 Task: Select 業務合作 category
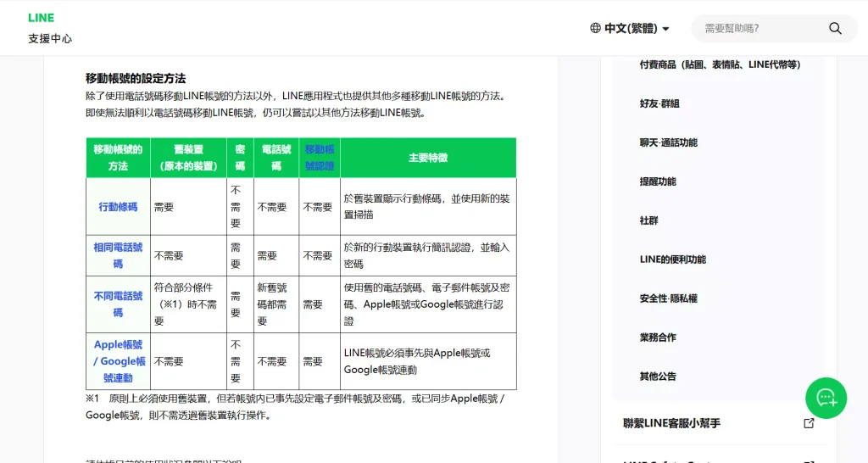point(658,337)
